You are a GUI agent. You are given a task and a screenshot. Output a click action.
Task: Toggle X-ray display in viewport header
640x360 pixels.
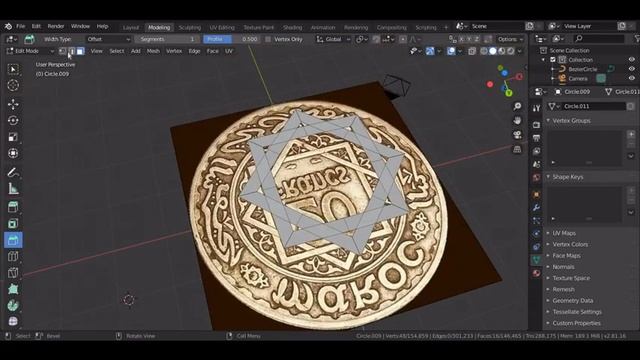point(472,51)
